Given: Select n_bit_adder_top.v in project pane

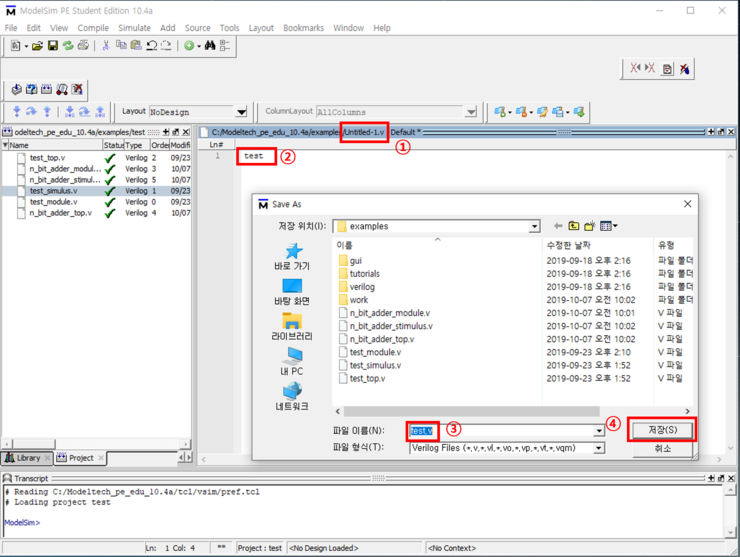Looking at the screenshot, I should point(61,213).
